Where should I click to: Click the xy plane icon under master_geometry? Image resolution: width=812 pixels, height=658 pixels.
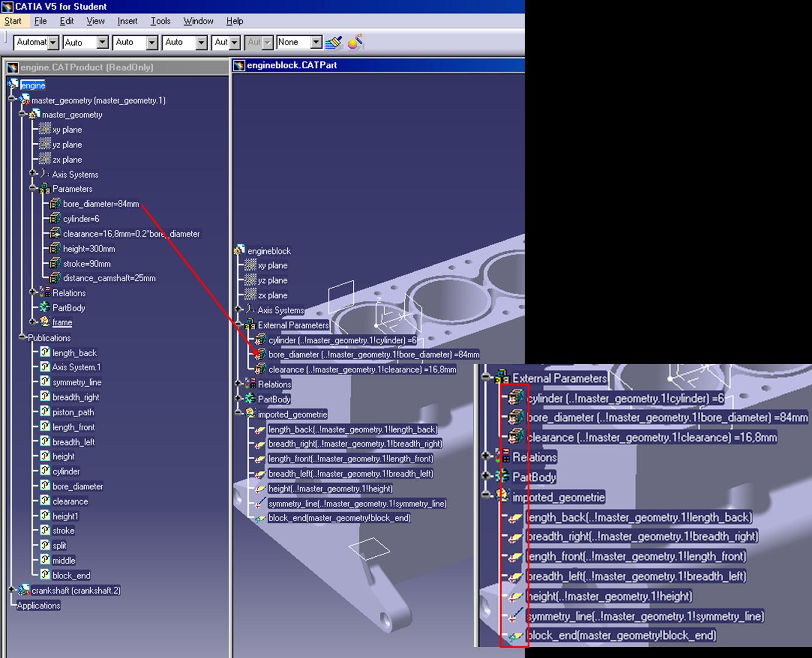[44, 129]
